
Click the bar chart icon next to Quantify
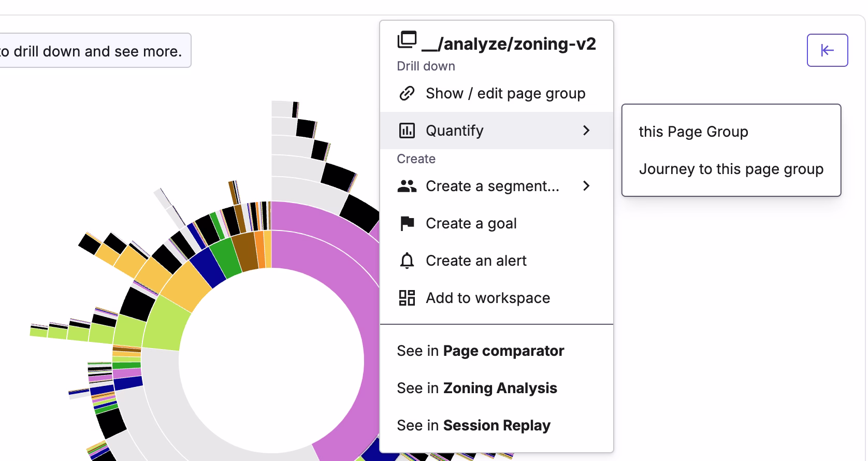coord(408,130)
